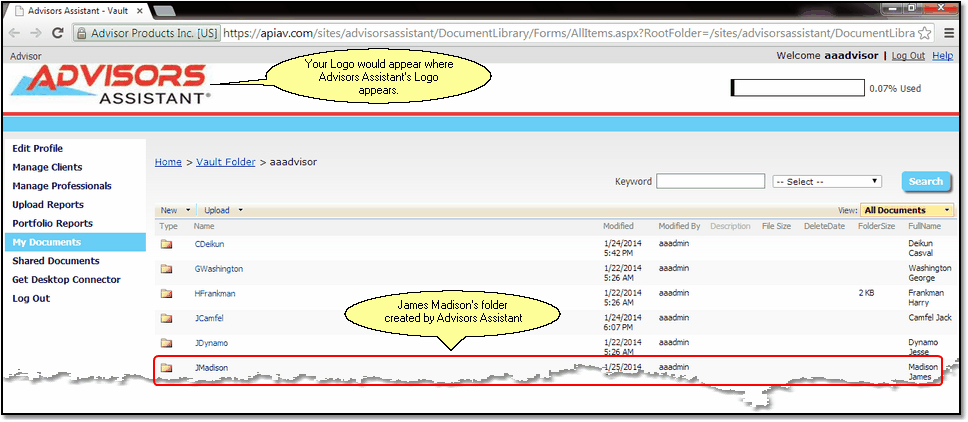Open the Help link in header
Image resolution: width=968 pixels, height=422 pixels.
tap(943, 56)
